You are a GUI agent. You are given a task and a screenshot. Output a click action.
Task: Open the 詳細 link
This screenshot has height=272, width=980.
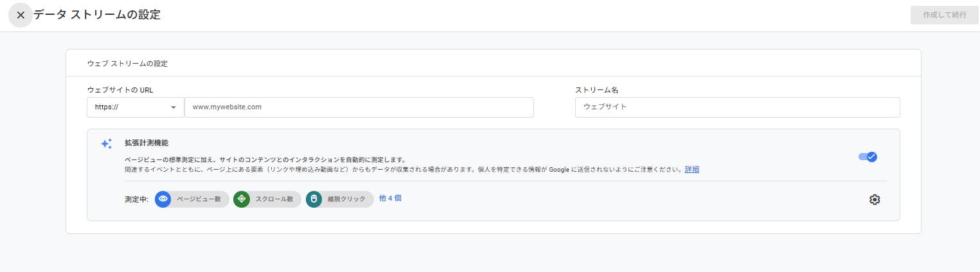691,170
